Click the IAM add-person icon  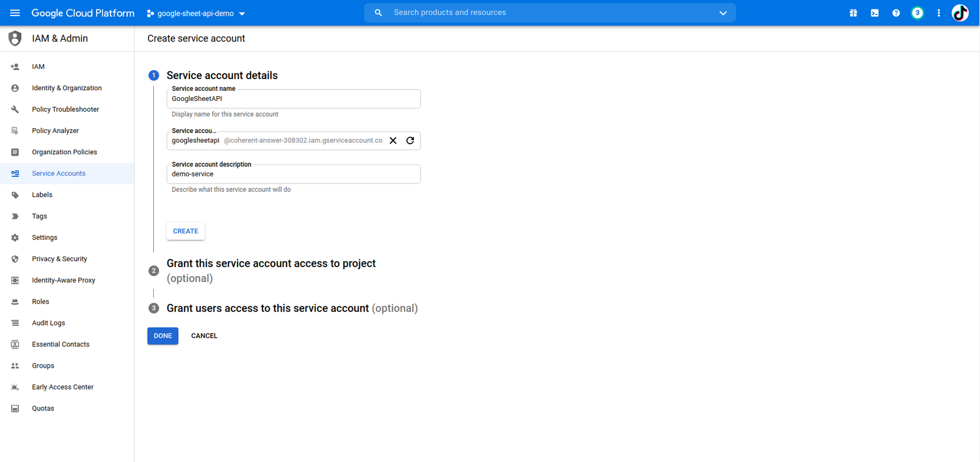pyautogui.click(x=15, y=67)
